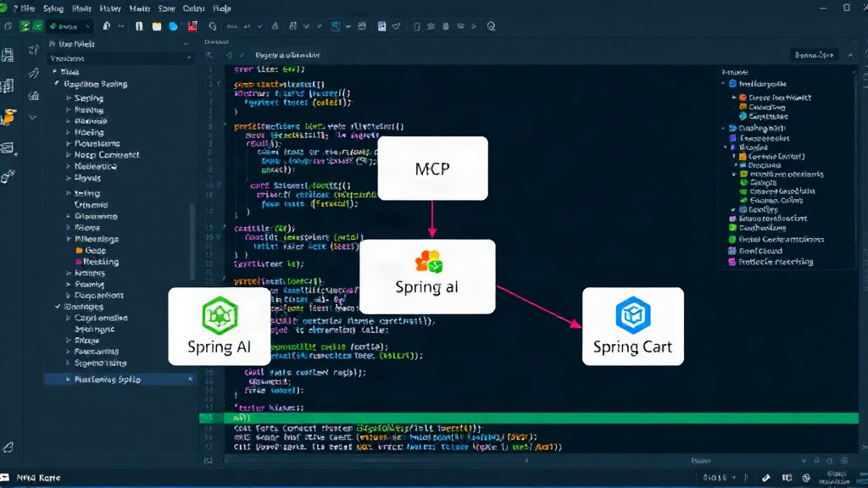Close the top-right editor panel button

point(850,55)
